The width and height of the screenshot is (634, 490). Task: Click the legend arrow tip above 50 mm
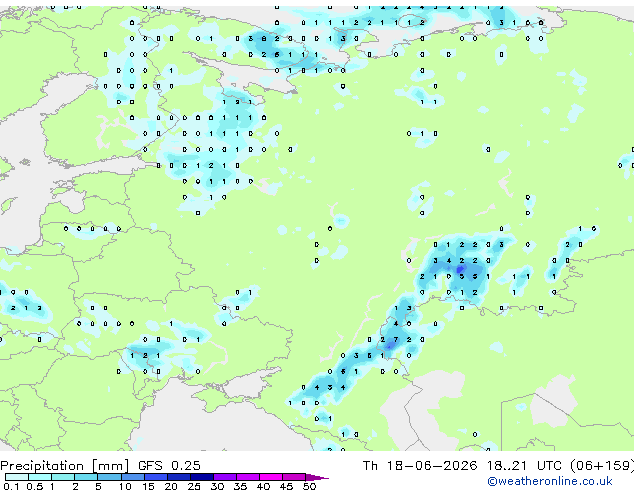click(x=317, y=477)
